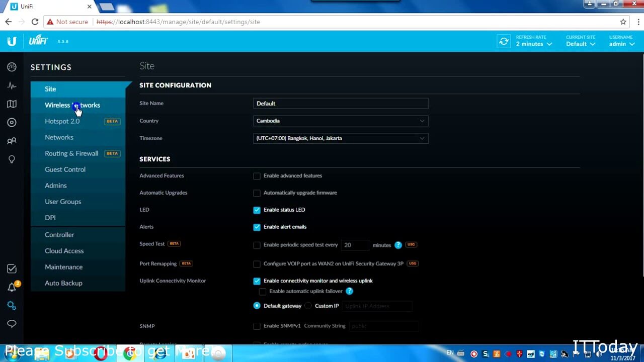Image resolution: width=644 pixels, height=362 pixels.
Task: Open the Country dropdown
Action: pyautogui.click(x=341, y=121)
